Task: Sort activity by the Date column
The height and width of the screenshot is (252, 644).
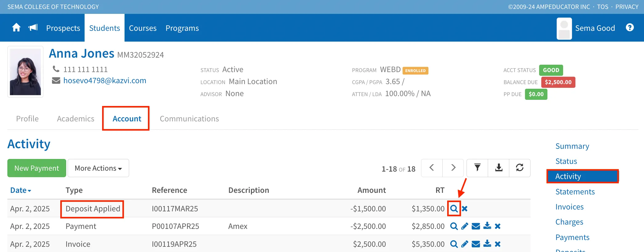Action: 21,190
